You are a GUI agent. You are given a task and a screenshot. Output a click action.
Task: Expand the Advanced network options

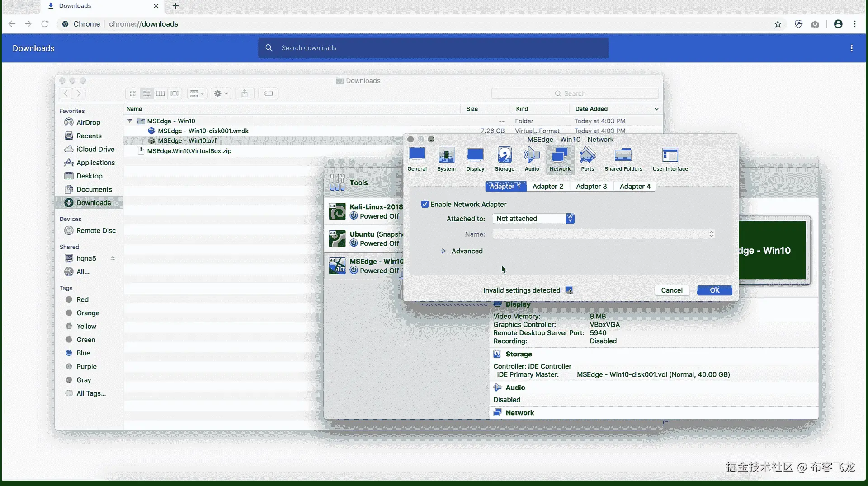(443, 251)
